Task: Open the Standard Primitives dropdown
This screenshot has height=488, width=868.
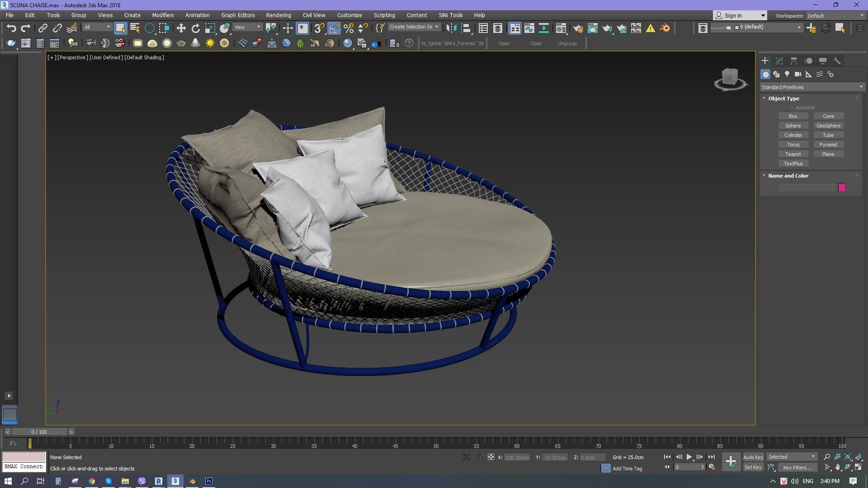Action: (812, 87)
